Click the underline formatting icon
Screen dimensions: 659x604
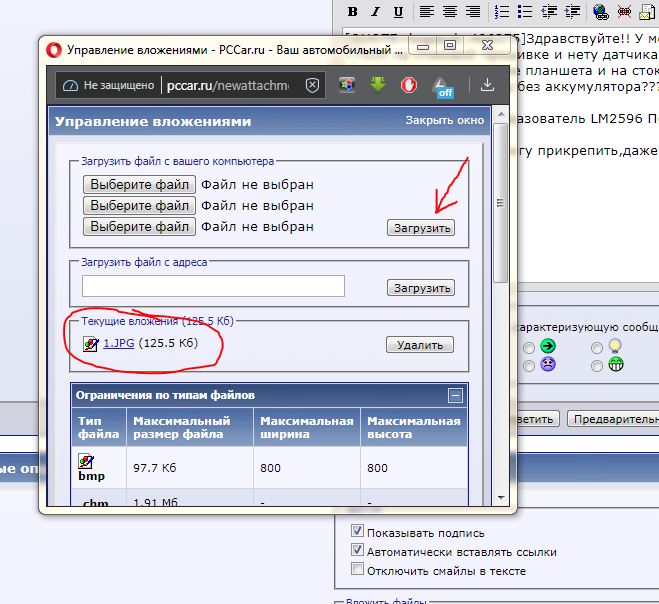pos(399,12)
